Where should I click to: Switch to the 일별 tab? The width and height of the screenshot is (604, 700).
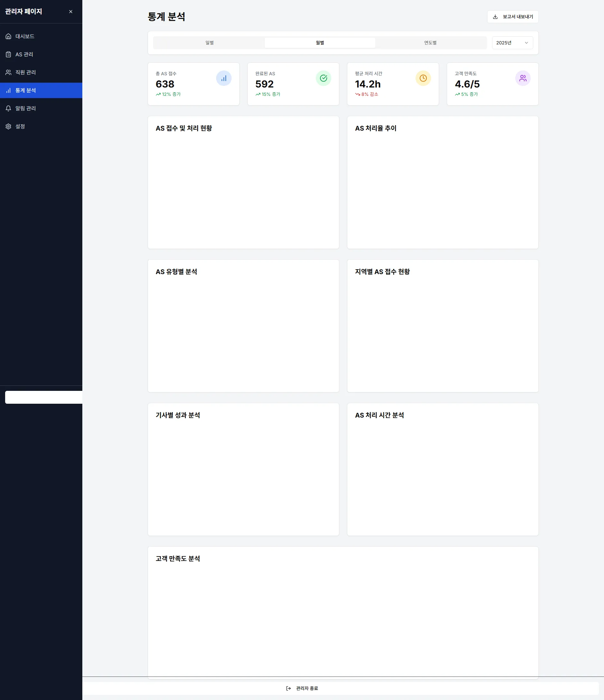(x=209, y=43)
